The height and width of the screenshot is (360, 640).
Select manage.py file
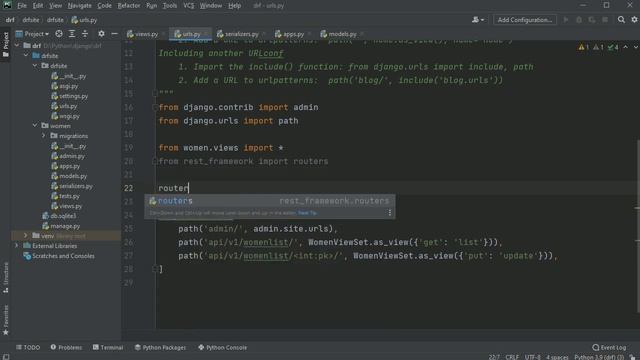pyautogui.click(x=65, y=226)
